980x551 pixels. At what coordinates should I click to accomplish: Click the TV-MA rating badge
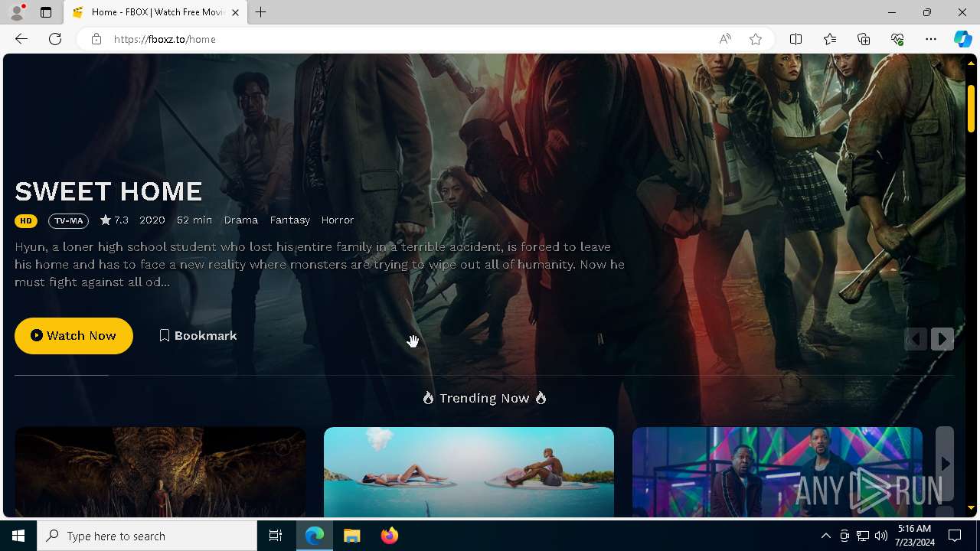[69, 221]
